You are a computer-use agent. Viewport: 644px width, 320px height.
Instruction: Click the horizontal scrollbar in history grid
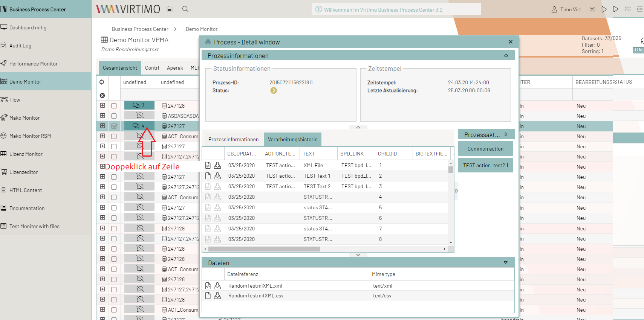pyautogui.click(x=264, y=249)
